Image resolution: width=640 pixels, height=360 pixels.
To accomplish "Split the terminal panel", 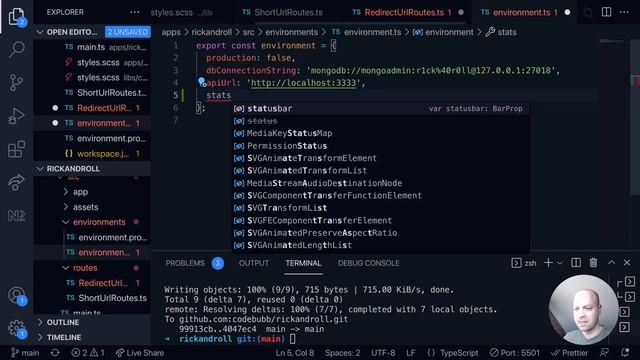I will click(576, 263).
